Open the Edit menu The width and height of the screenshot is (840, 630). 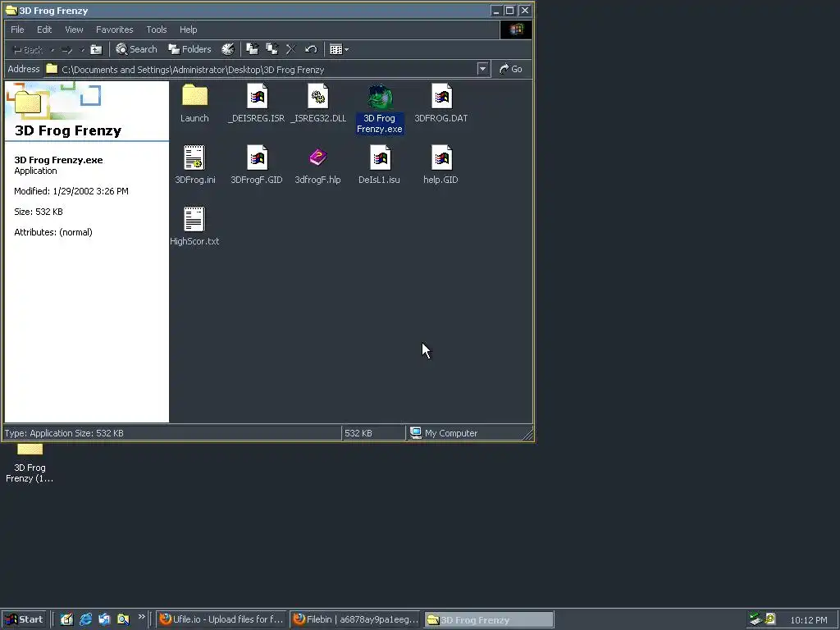[44, 30]
